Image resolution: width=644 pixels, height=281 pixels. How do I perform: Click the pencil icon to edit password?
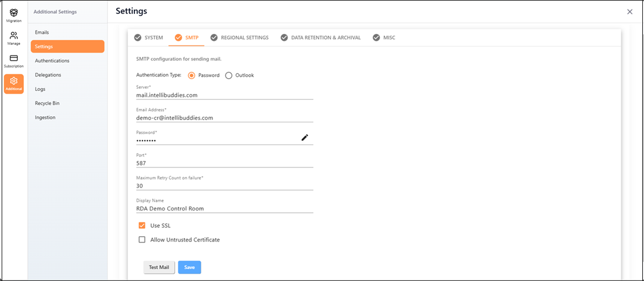coord(304,137)
